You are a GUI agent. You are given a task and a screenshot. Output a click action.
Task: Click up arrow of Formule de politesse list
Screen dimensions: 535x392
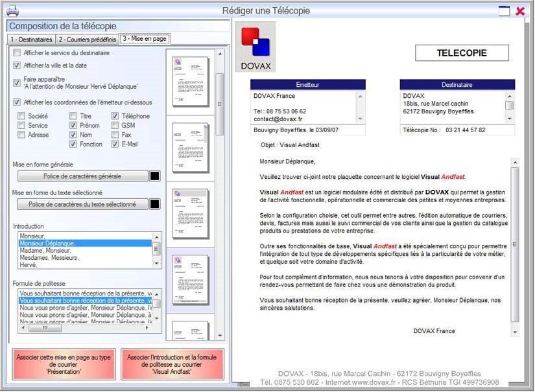pyautogui.click(x=157, y=294)
